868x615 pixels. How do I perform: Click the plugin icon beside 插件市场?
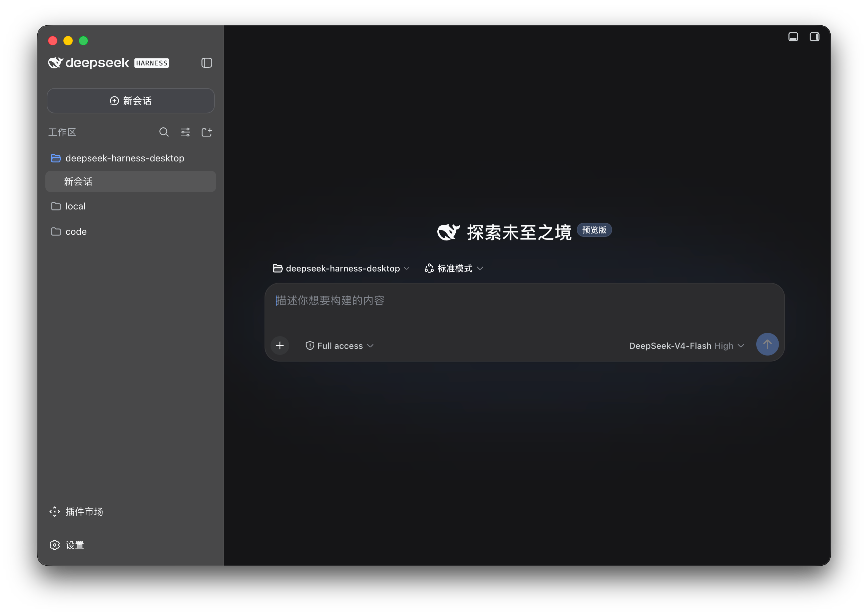pyautogui.click(x=54, y=512)
